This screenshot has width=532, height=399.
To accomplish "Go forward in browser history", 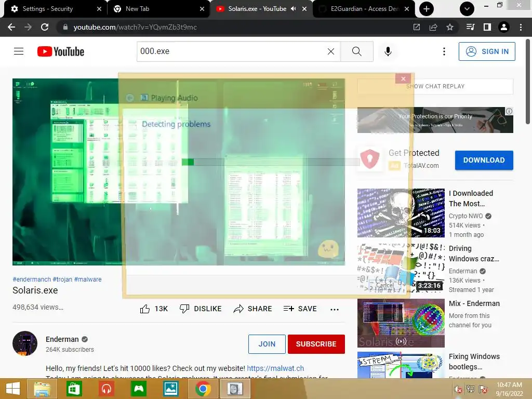I will point(28,27).
